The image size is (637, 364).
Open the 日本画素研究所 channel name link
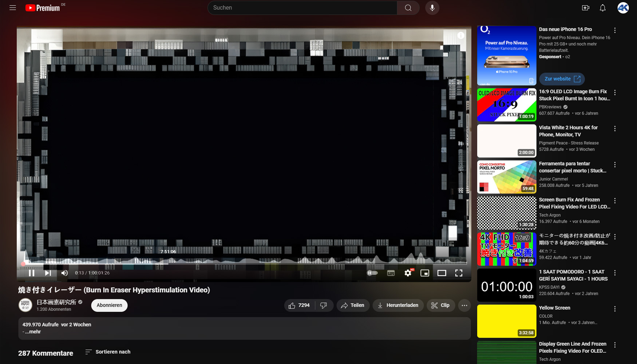(56, 302)
